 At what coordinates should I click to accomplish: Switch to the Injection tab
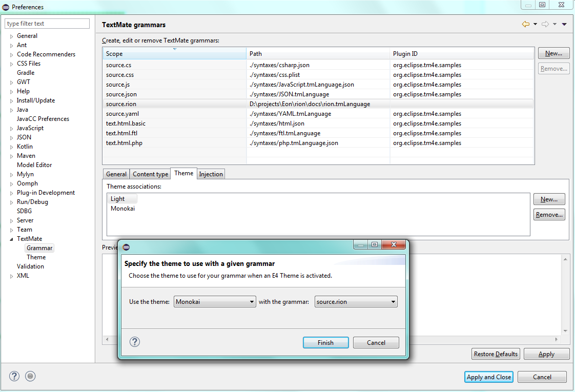pyautogui.click(x=211, y=174)
